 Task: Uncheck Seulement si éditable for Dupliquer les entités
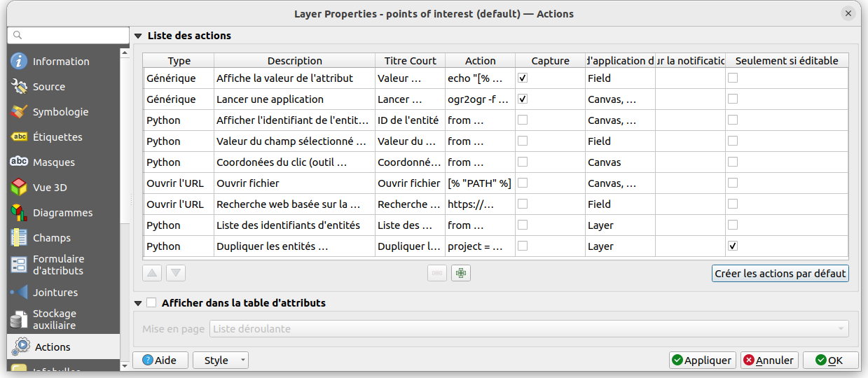(733, 246)
